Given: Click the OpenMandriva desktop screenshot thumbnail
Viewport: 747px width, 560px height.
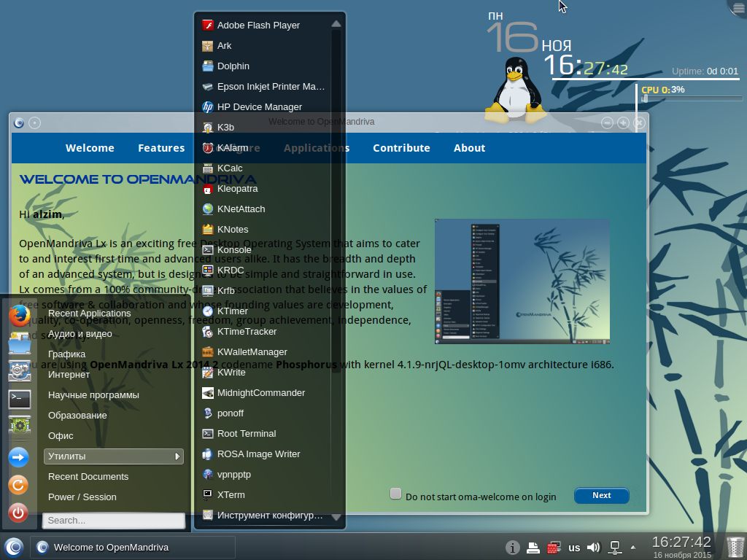Looking at the screenshot, I should (x=522, y=281).
